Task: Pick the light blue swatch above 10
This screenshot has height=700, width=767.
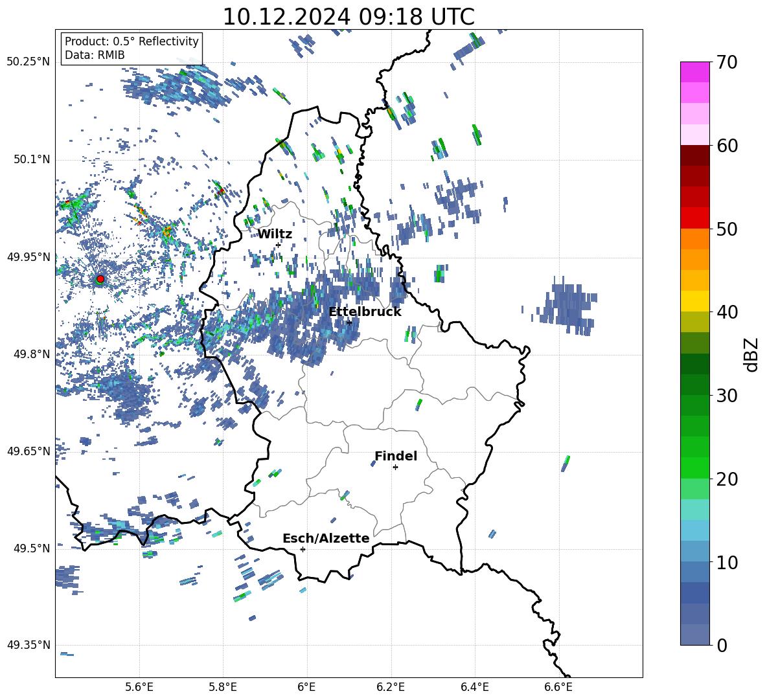Action: [x=695, y=552]
